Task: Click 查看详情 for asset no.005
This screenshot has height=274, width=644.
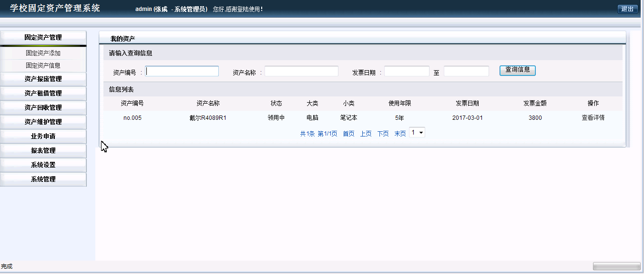Action: point(593,118)
